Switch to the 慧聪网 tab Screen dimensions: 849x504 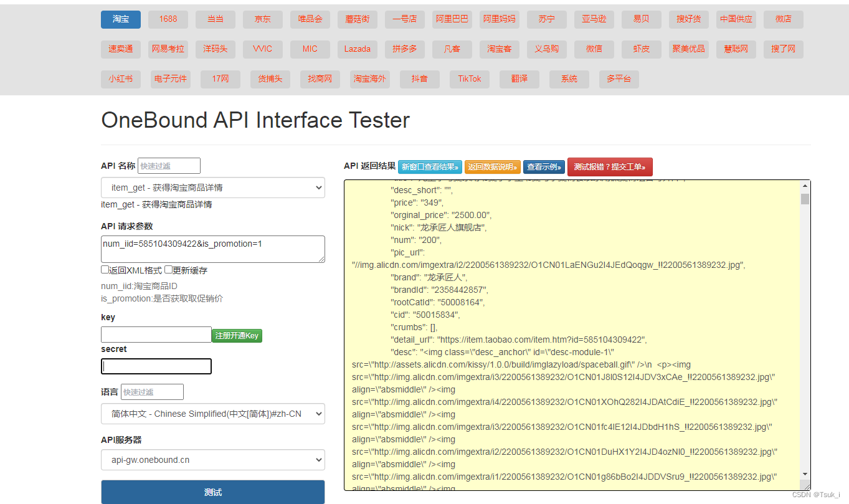(736, 49)
